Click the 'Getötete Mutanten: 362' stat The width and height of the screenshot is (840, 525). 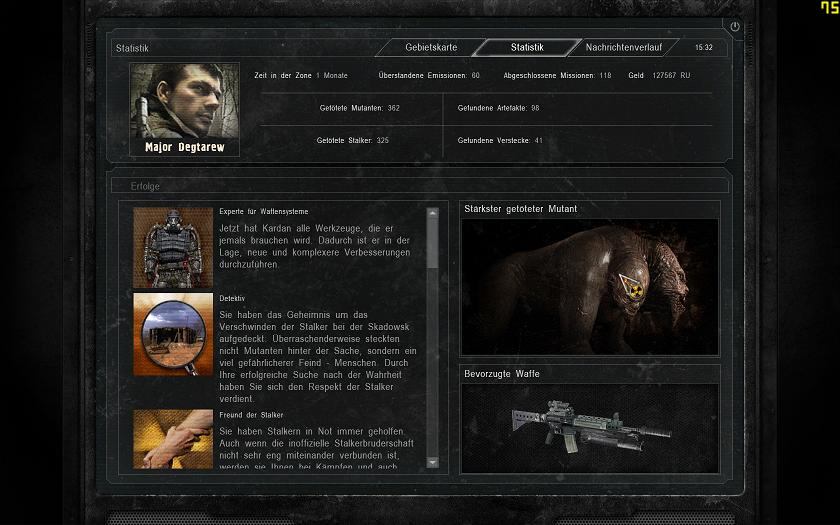pos(359,108)
